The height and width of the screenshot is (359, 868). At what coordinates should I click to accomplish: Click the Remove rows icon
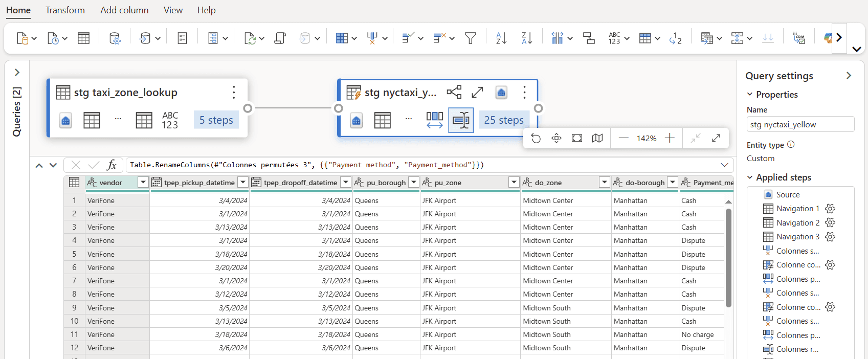click(439, 38)
